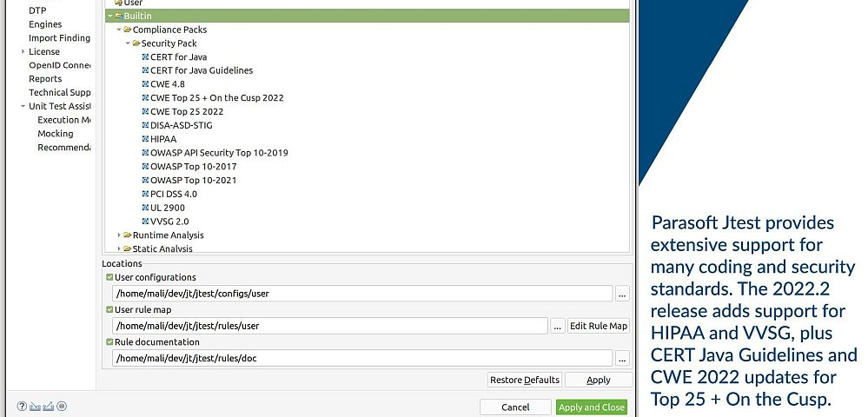Select CWE Top 25 + On the Cusp 2022 icon
Image resolution: width=868 pixels, height=417 pixels.
pos(146,98)
